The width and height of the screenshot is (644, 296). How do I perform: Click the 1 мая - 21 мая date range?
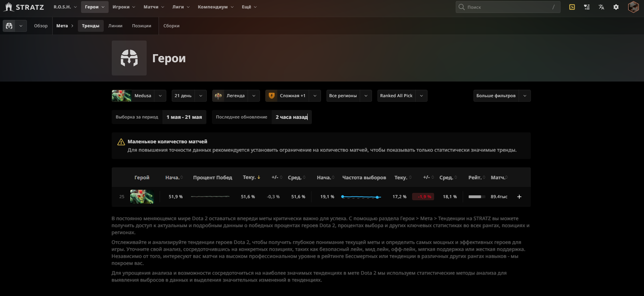click(x=184, y=117)
